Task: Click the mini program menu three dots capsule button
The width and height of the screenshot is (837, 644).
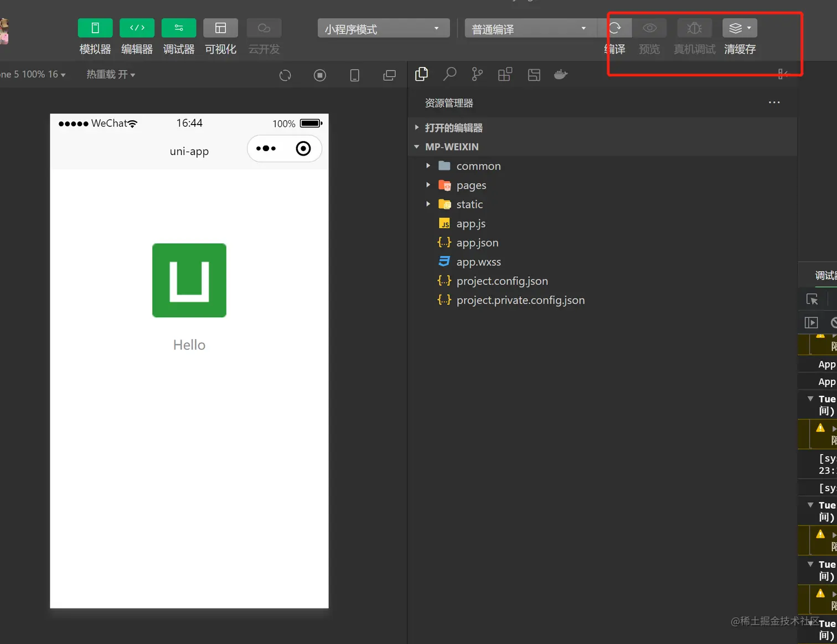Action: (x=266, y=148)
